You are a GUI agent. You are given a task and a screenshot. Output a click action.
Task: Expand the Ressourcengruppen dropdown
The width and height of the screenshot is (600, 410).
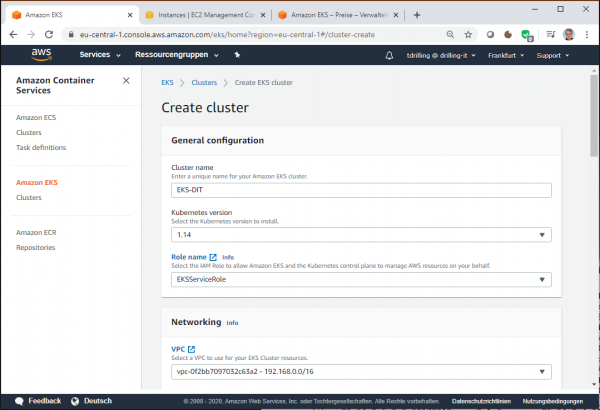coord(177,55)
